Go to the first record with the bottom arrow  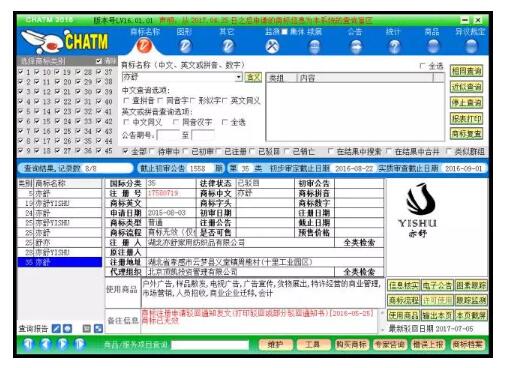click(29, 344)
